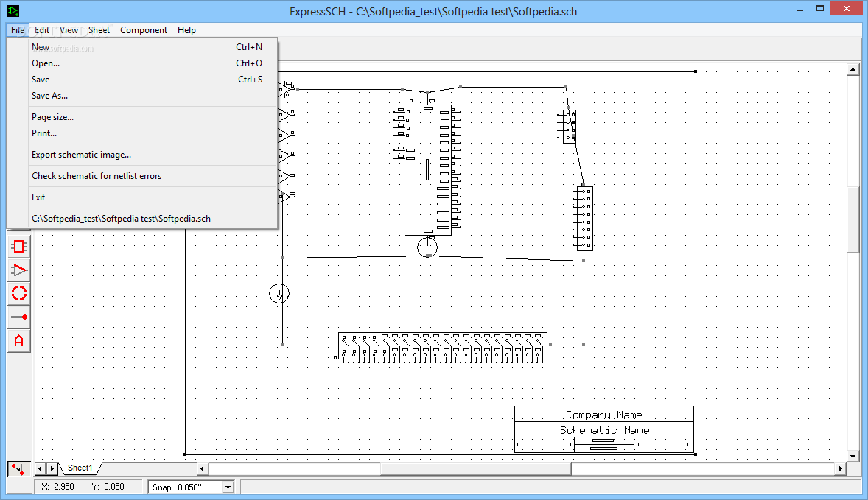868x500 pixels.
Task: Click the Company Name title block text
Action: click(603, 415)
